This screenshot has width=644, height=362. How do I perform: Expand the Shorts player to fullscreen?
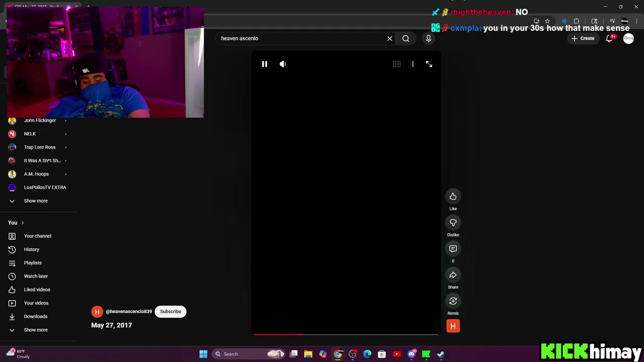pyautogui.click(x=429, y=64)
